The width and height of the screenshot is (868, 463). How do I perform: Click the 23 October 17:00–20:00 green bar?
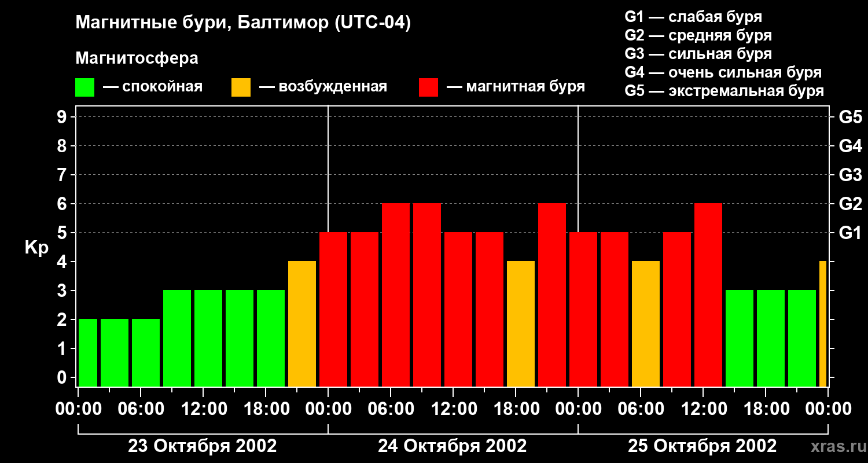pyautogui.click(x=271, y=339)
